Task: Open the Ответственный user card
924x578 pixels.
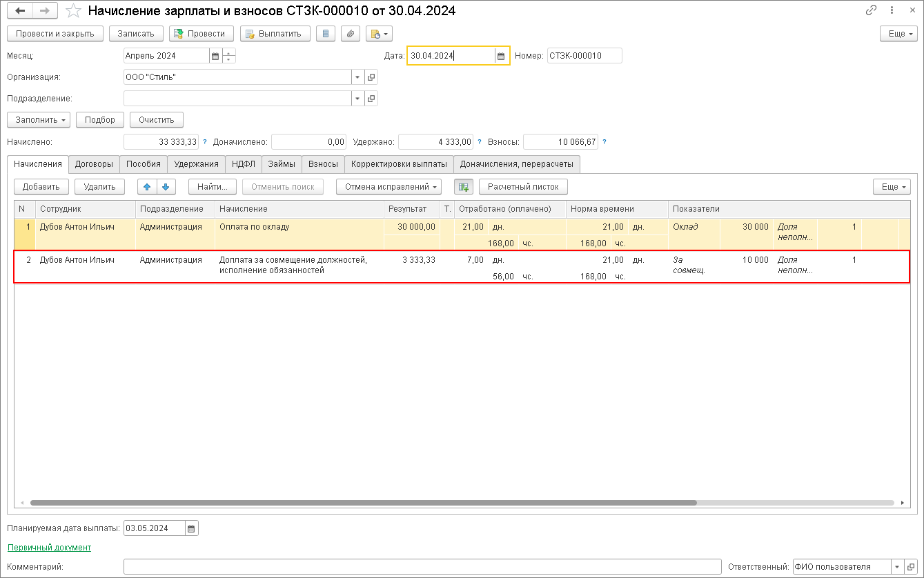Action: pyautogui.click(x=911, y=567)
